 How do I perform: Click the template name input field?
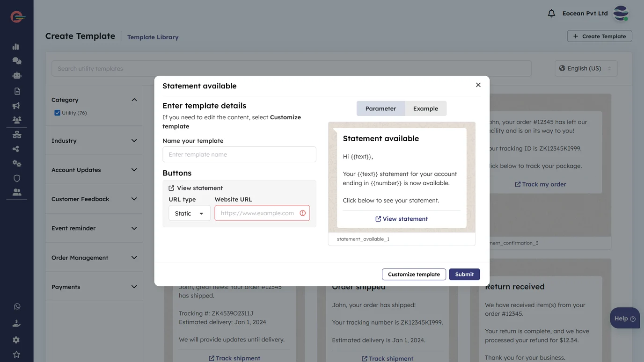coord(239,154)
